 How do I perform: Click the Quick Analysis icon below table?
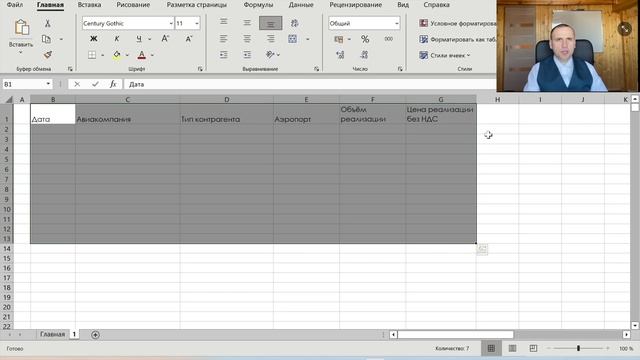(482, 249)
